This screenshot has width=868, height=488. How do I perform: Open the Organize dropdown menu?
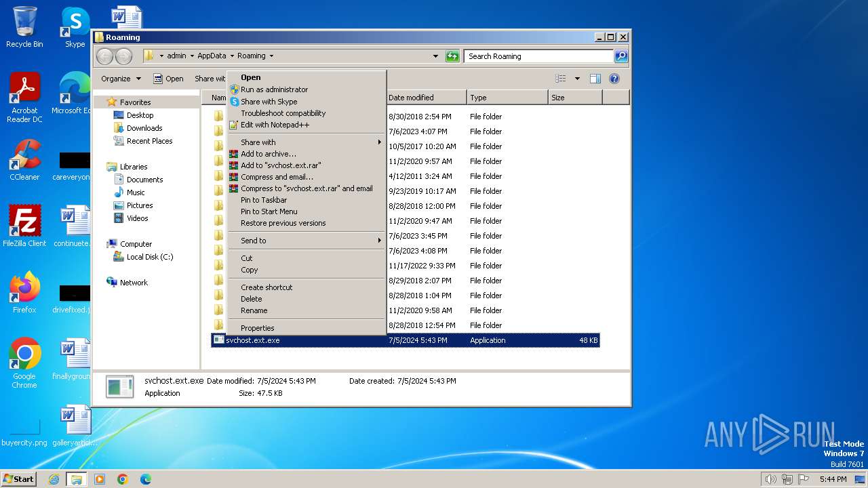click(x=121, y=79)
